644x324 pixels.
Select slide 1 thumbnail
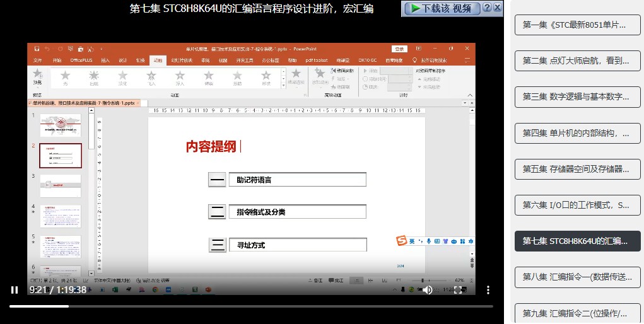[x=61, y=125]
